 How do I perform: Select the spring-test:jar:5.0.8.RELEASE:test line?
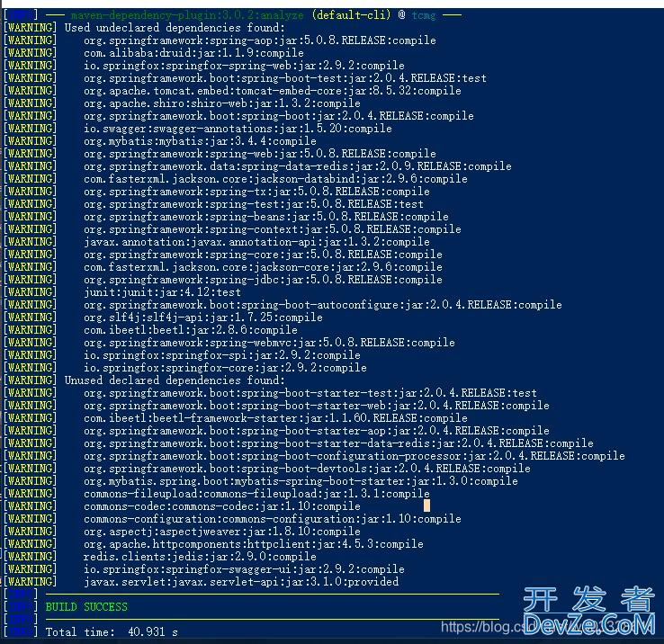tap(254, 204)
